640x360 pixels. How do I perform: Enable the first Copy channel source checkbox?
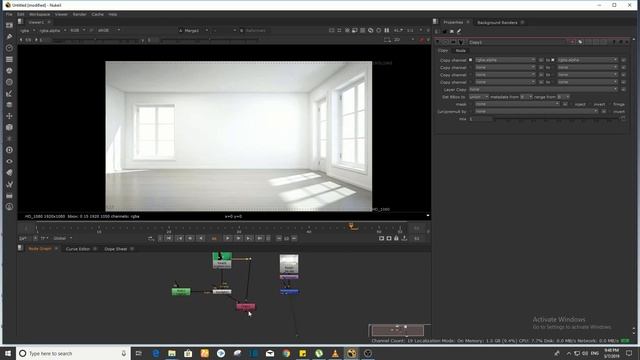coord(470,60)
